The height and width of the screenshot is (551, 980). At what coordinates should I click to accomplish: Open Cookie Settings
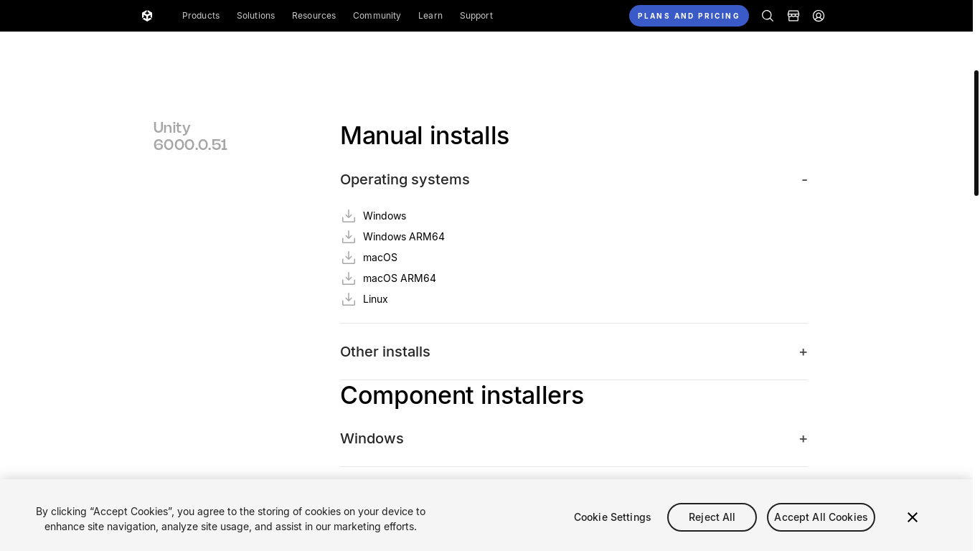coord(613,517)
